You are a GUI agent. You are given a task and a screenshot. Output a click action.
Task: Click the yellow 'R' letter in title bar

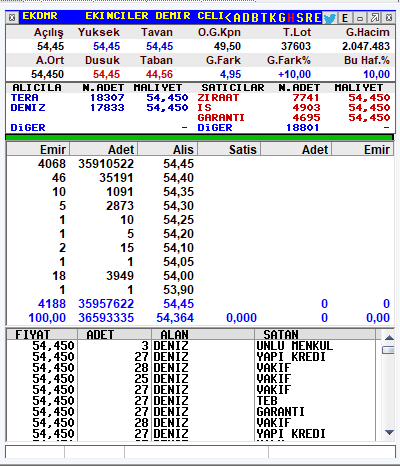point(309,17)
